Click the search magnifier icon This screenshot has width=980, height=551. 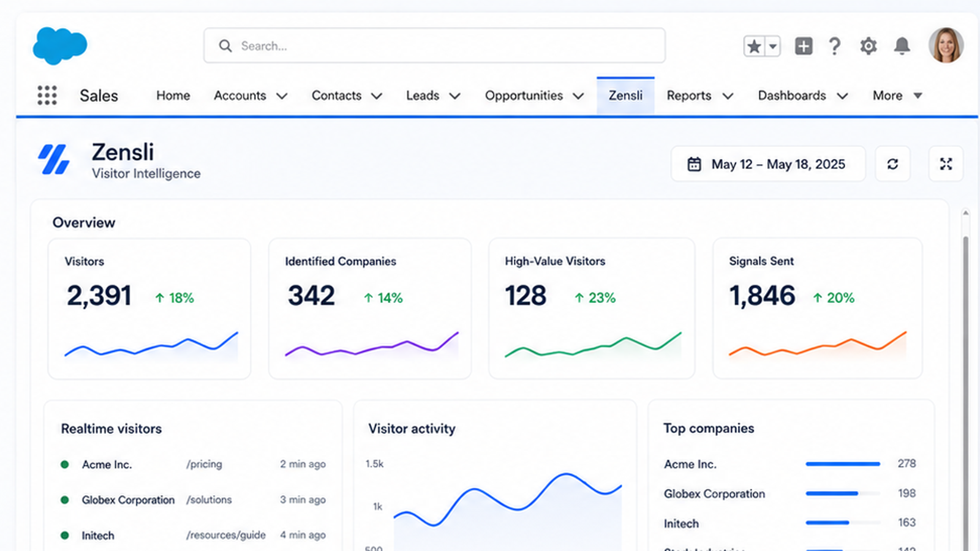click(x=225, y=46)
